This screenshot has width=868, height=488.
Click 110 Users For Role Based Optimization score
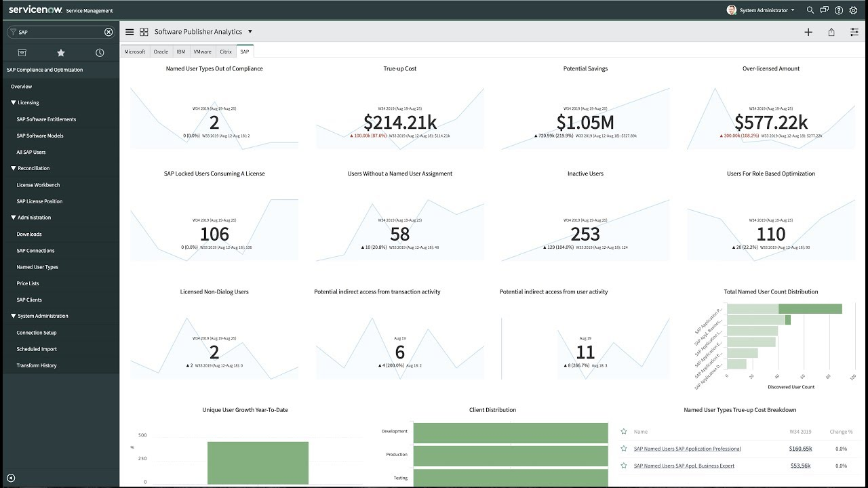tap(771, 234)
